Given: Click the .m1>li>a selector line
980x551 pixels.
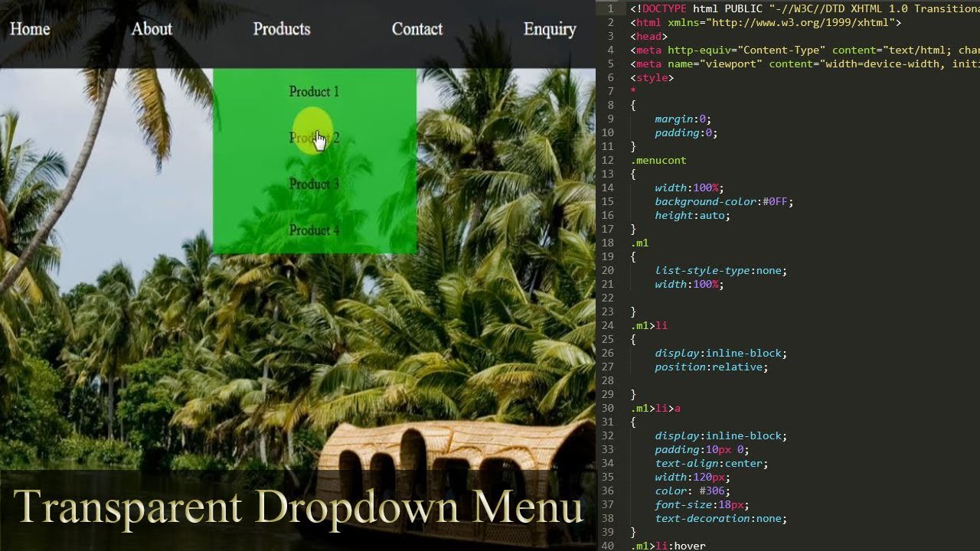Looking at the screenshot, I should (655, 409).
